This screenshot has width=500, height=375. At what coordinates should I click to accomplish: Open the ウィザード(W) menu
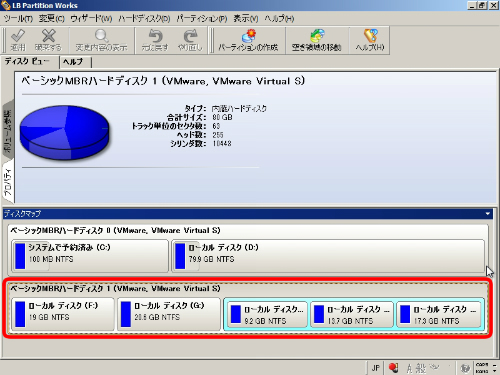coord(91,19)
